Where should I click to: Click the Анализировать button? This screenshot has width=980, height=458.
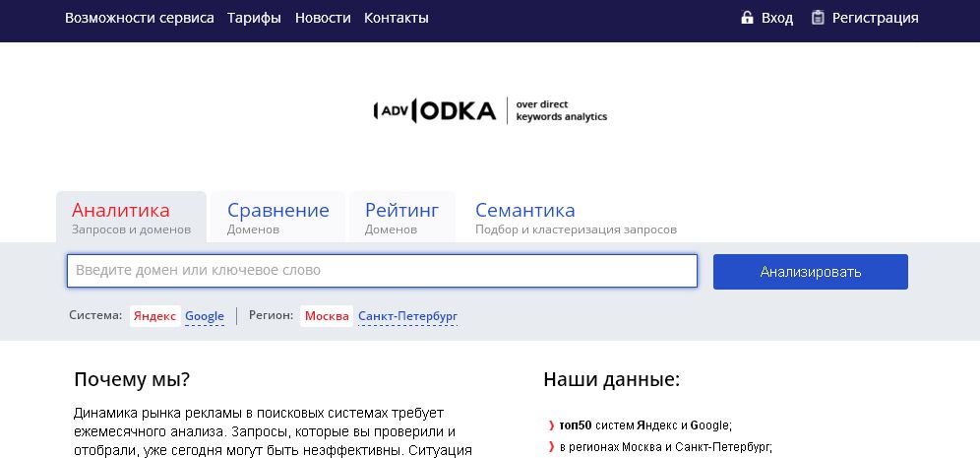click(811, 272)
